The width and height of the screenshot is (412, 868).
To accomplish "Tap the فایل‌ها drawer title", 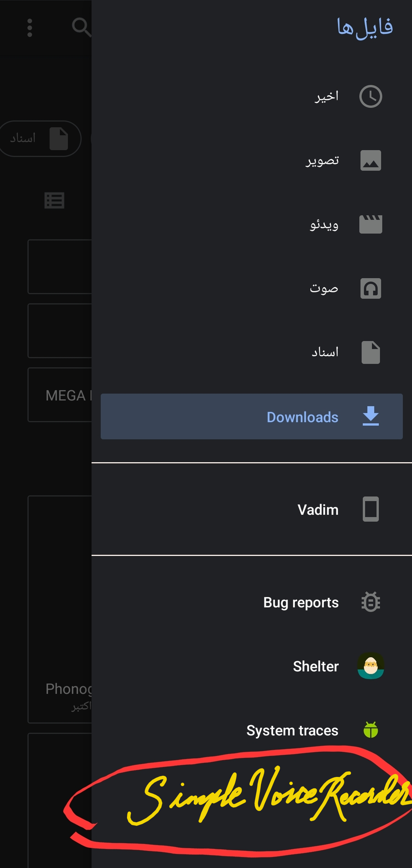I will point(365,27).
